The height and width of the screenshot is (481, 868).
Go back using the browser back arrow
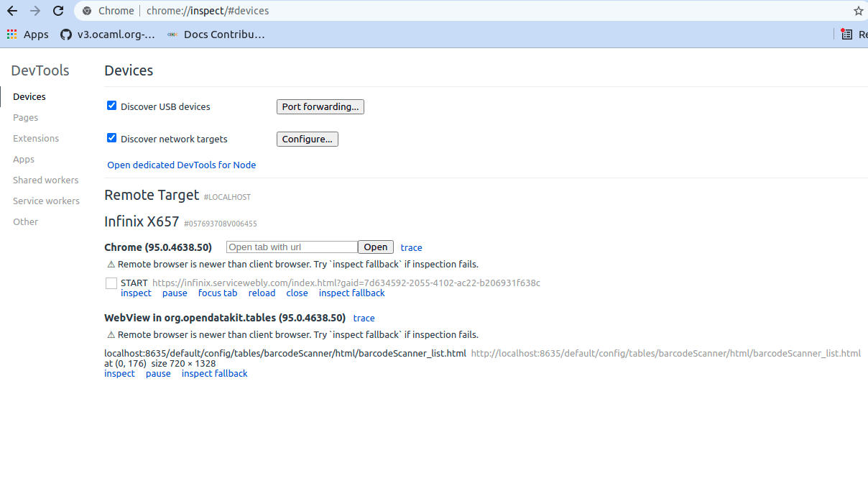coord(12,11)
